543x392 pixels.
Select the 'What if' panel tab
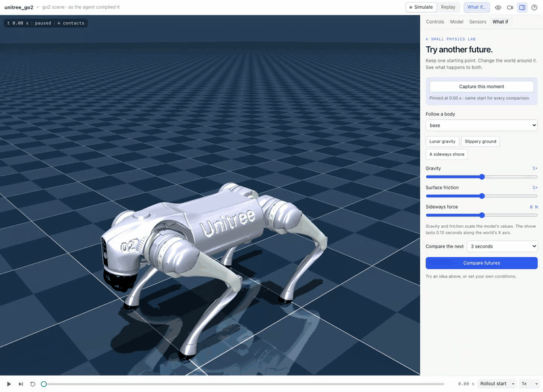pos(500,22)
